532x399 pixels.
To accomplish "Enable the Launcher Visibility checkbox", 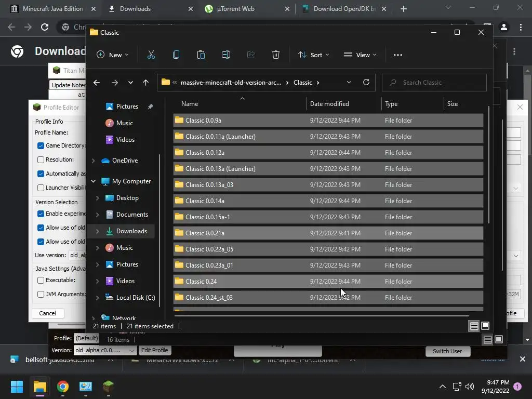I will (x=41, y=188).
